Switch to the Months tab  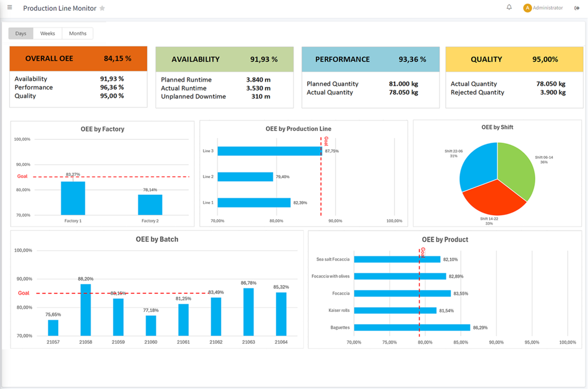pyautogui.click(x=78, y=33)
